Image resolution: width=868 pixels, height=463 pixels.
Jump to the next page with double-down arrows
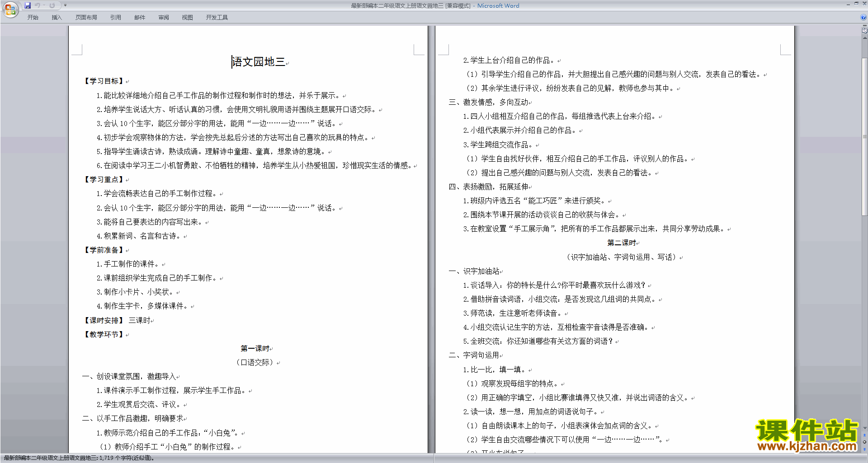(x=865, y=449)
